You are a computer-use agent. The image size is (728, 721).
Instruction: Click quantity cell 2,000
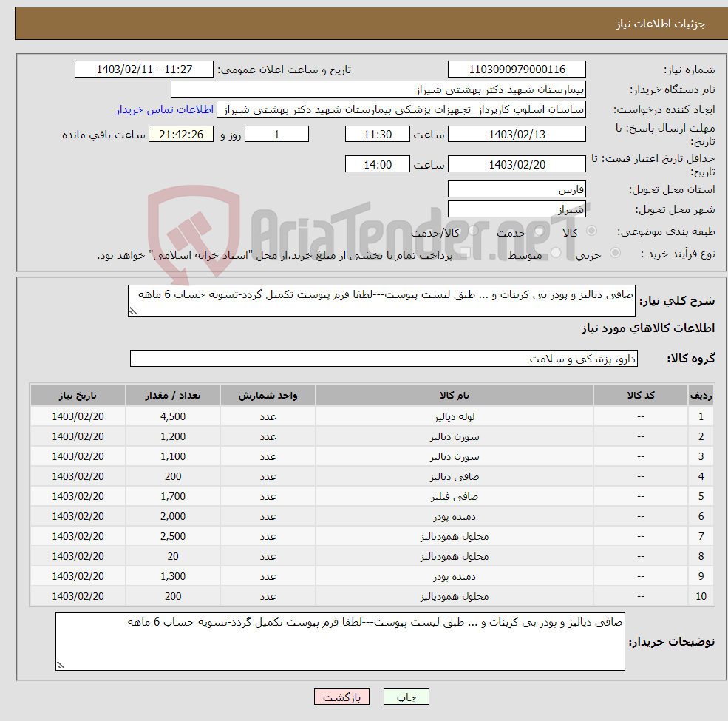[x=173, y=517]
